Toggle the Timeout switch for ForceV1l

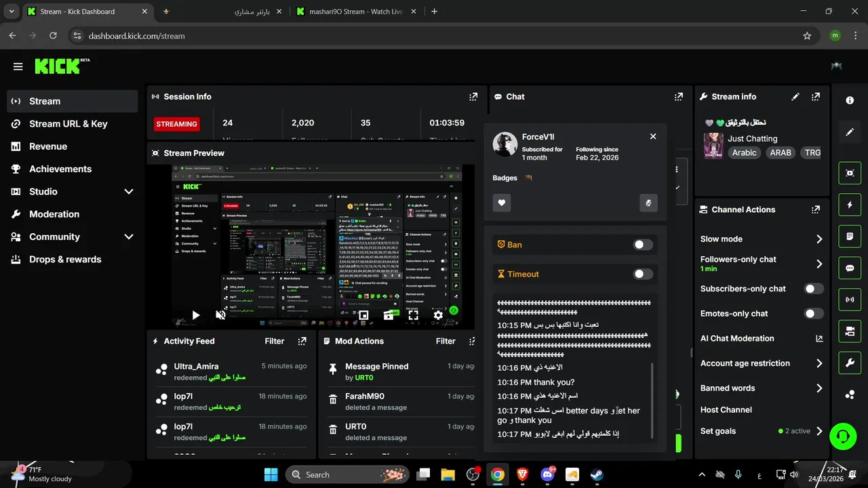pos(643,274)
